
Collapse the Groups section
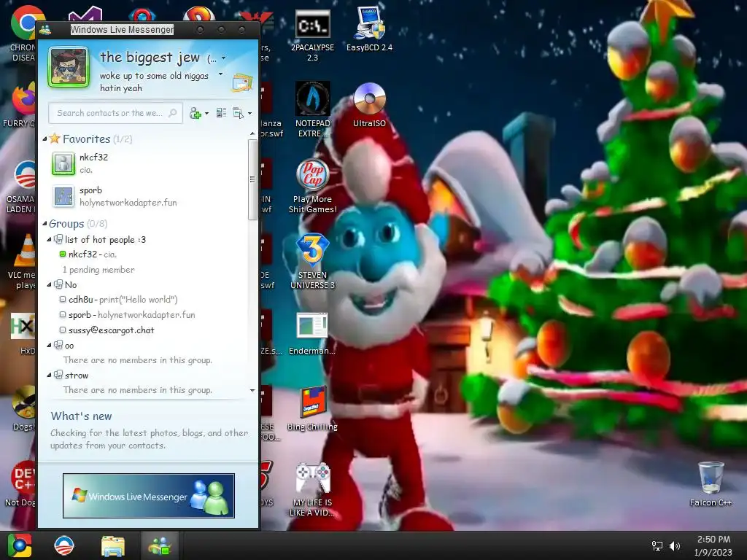44,223
